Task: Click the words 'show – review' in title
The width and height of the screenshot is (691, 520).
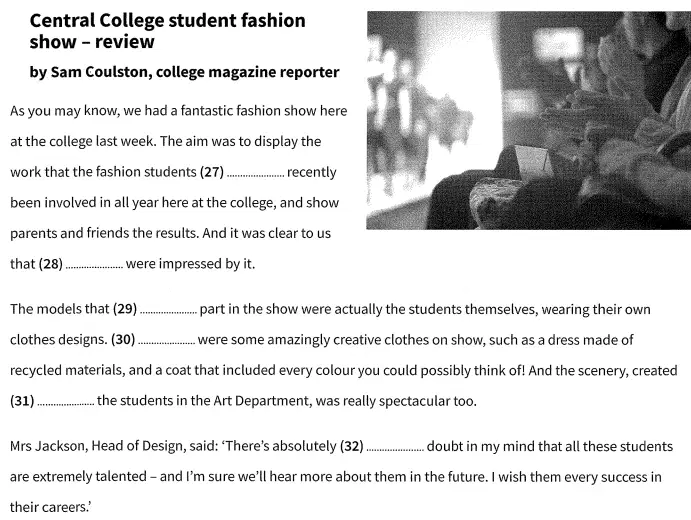Action: [x=92, y=42]
